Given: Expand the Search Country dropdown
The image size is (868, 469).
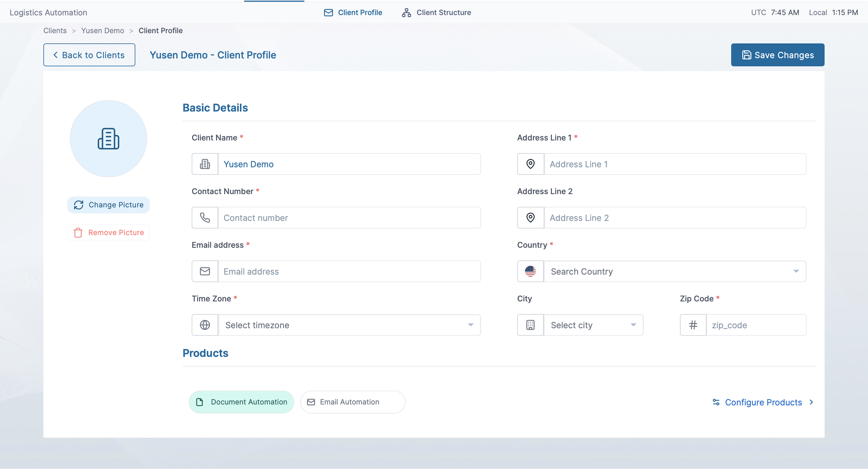Looking at the screenshot, I should coord(675,271).
